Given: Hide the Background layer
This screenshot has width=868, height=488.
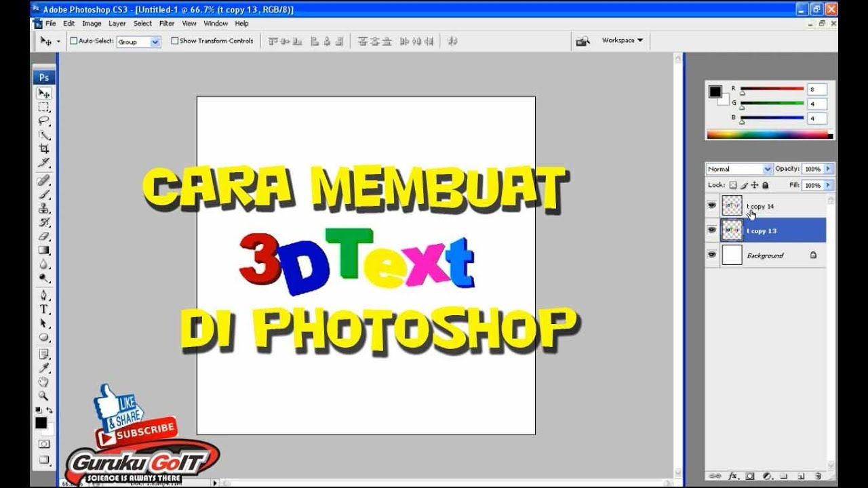Looking at the screenshot, I should click(x=712, y=255).
